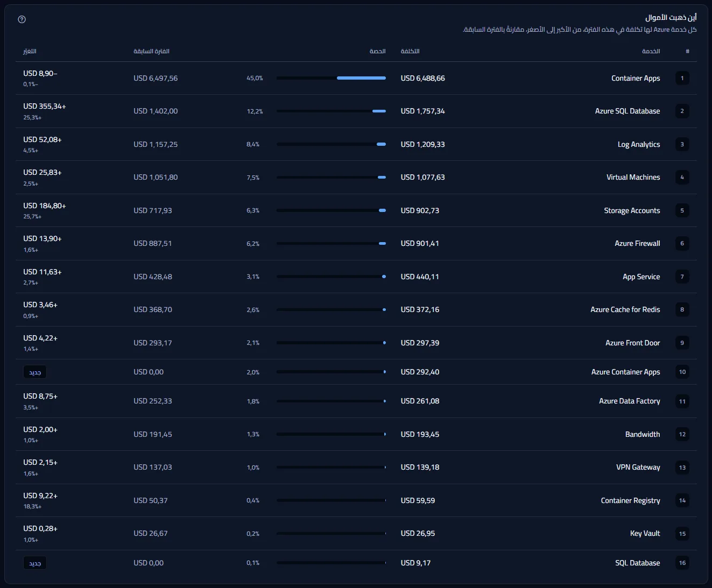Click the جديد badge in Azure Container Apps row
712x588 pixels.
(35, 372)
